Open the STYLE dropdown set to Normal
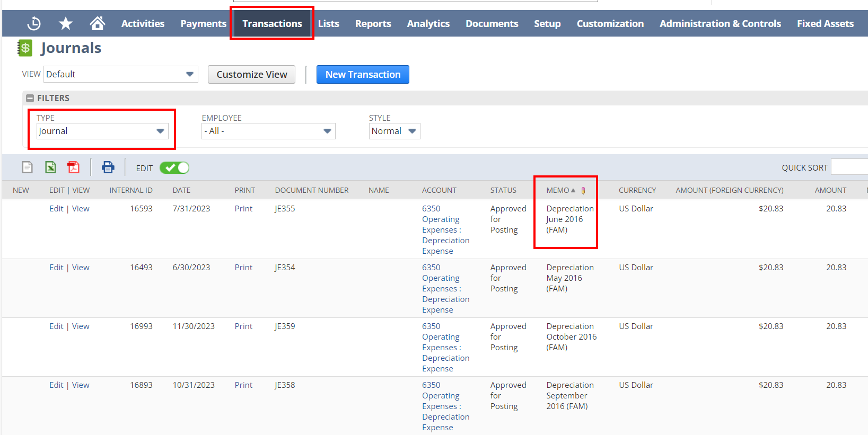This screenshot has width=868, height=435. pos(394,131)
